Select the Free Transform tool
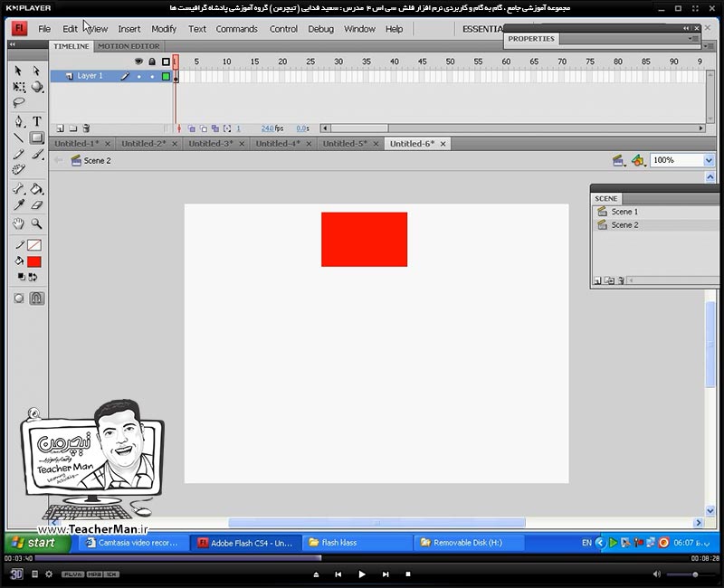 pyautogui.click(x=19, y=87)
